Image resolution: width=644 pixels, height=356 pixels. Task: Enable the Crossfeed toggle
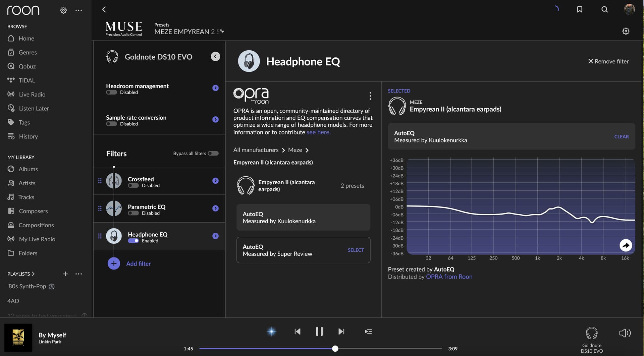click(x=133, y=185)
